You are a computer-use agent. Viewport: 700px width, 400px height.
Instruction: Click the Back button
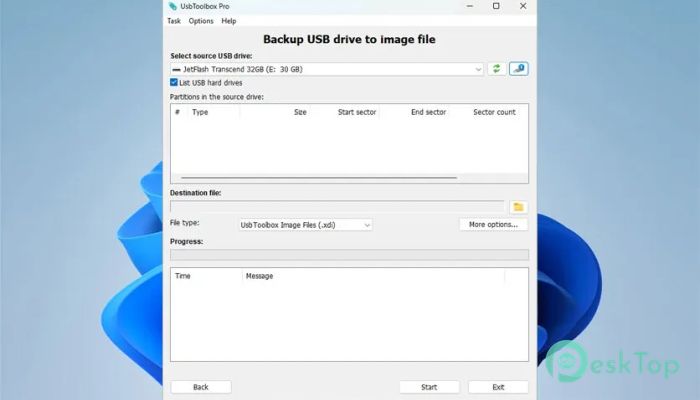click(201, 387)
